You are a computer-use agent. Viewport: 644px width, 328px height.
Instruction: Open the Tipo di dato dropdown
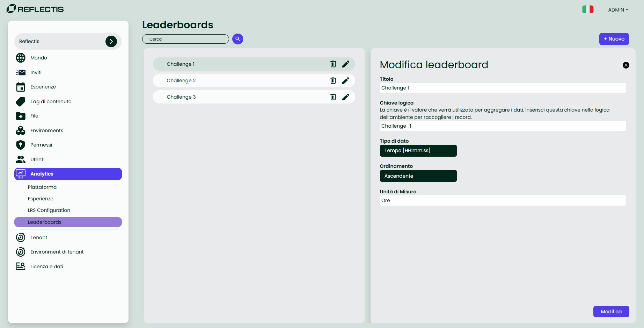click(418, 151)
